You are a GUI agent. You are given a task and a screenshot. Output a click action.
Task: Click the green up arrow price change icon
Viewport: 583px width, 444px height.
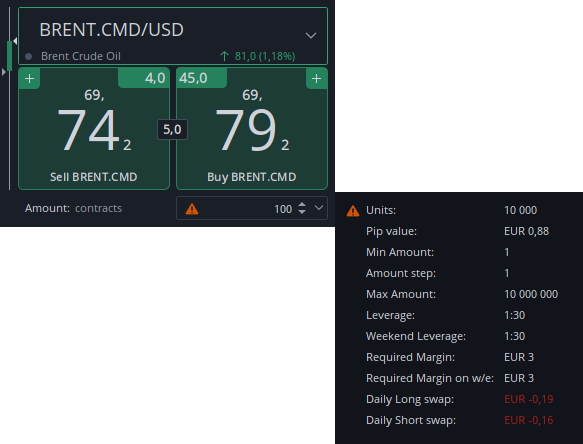point(224,56)
